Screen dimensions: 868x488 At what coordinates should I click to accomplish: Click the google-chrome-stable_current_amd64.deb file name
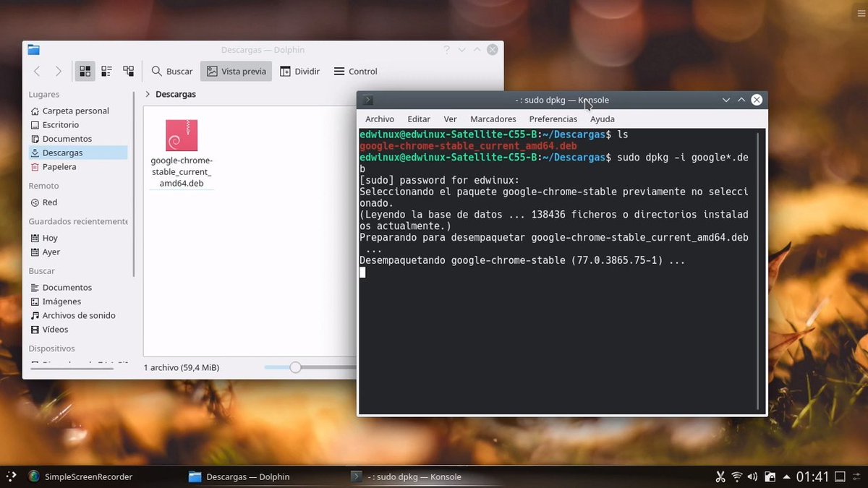pos(182,172)
